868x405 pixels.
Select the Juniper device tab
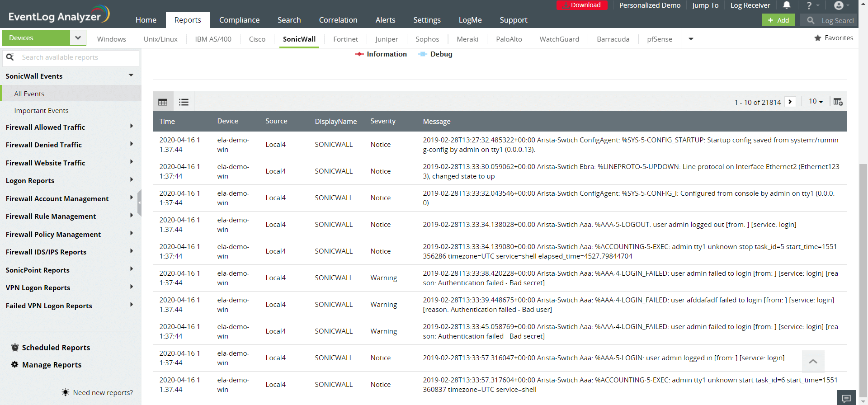pos(387,39)
